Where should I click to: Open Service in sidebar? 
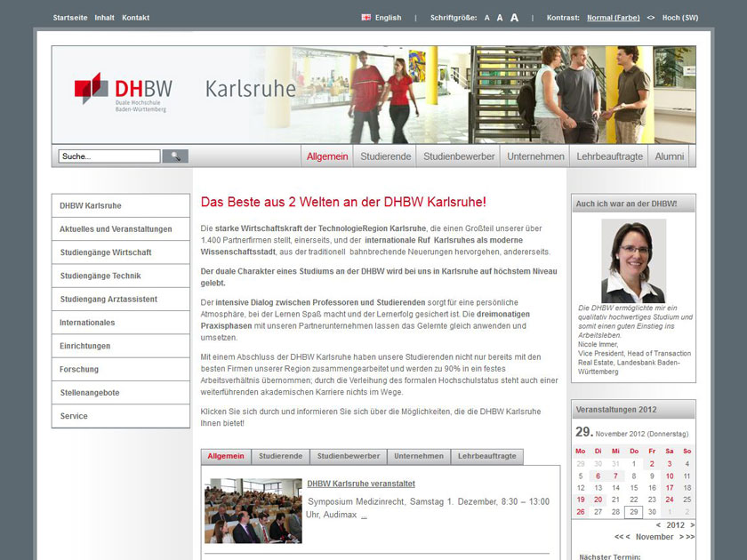point(121,416)
